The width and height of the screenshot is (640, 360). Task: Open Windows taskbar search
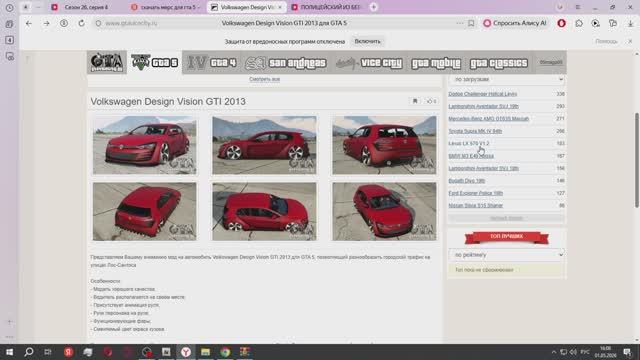pyautogui.click(x=29, y=352)
